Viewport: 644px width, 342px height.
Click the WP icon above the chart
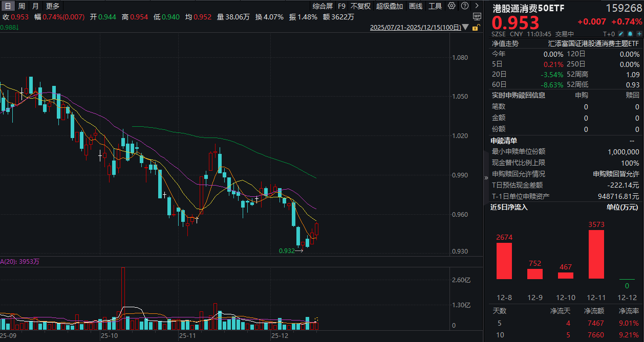point(477,16)
